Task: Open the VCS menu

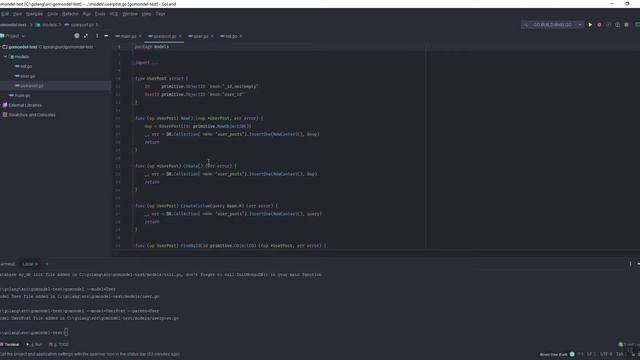Action: pos(114,14)
